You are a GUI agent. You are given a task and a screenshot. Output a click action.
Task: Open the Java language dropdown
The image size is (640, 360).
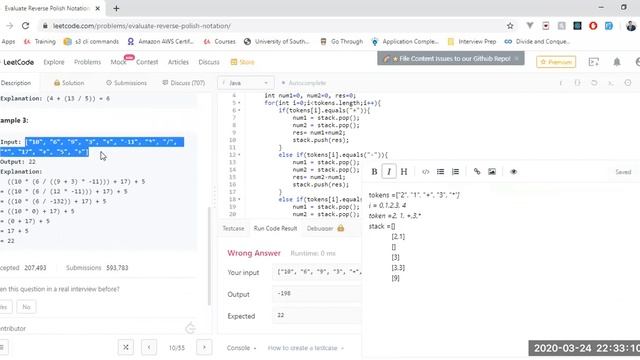coord(245,83)
